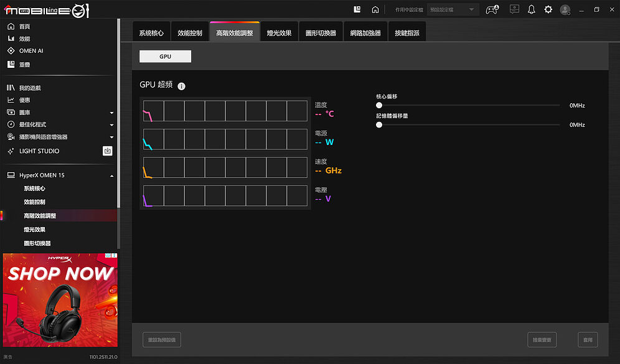Click the 重設為預設值 button

click(x=162, y=340)
